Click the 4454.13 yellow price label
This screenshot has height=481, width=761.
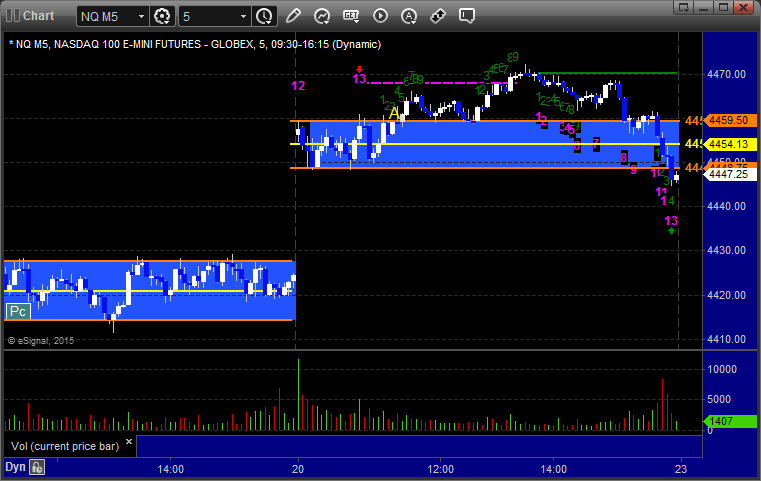pos(730,144)
